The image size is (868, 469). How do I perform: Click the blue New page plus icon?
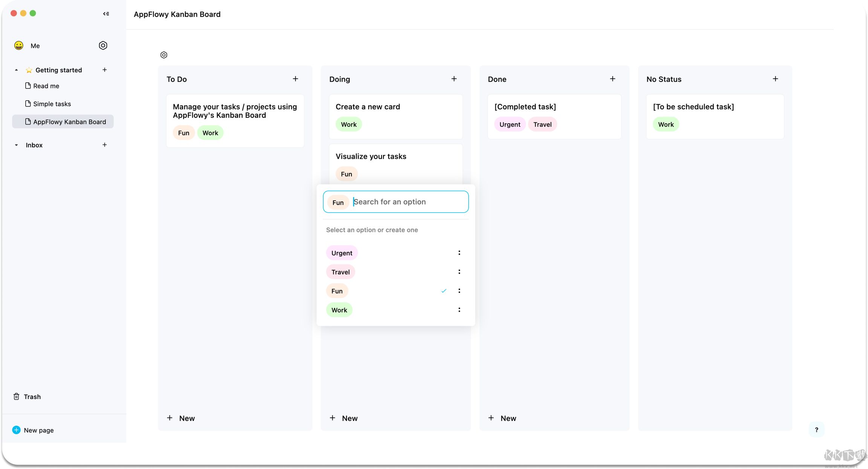[x=16, y=430]
